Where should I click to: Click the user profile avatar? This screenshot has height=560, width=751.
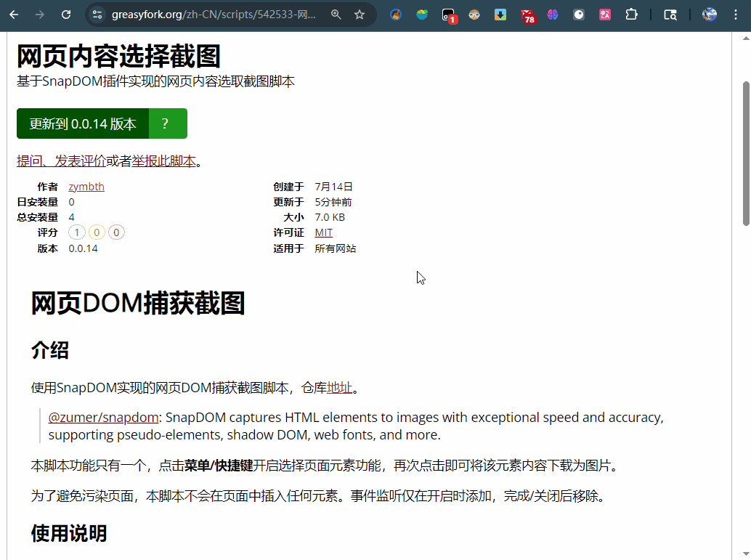click(710, 15)
